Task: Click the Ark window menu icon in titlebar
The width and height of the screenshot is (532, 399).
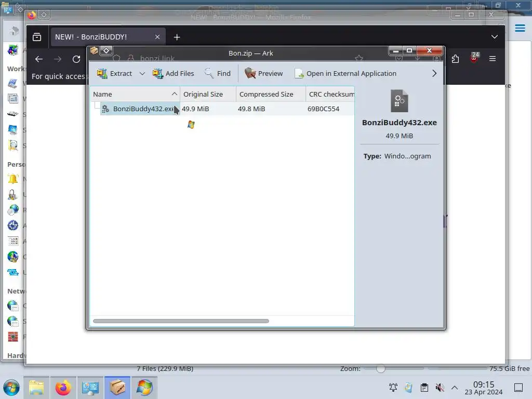Action: tap(95, 51)
